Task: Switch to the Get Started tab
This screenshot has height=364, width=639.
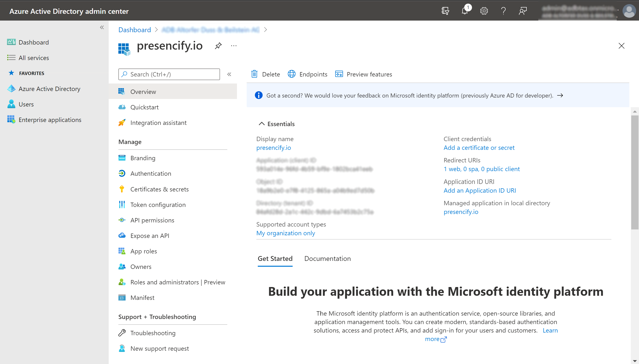Action: tap(275, 258)
